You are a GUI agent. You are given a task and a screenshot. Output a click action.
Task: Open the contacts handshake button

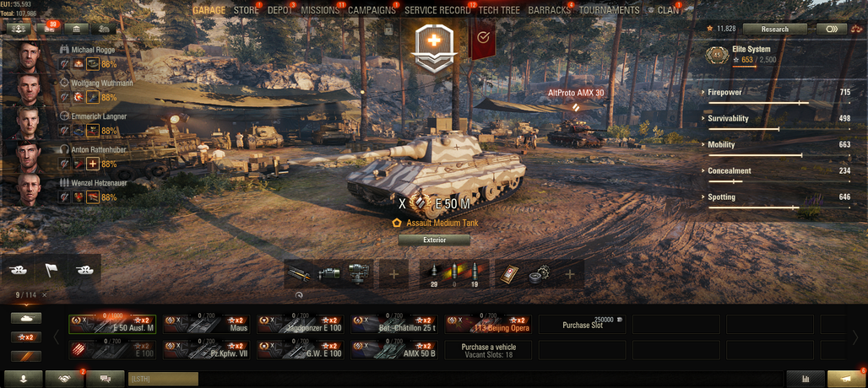tap(63, 379)
